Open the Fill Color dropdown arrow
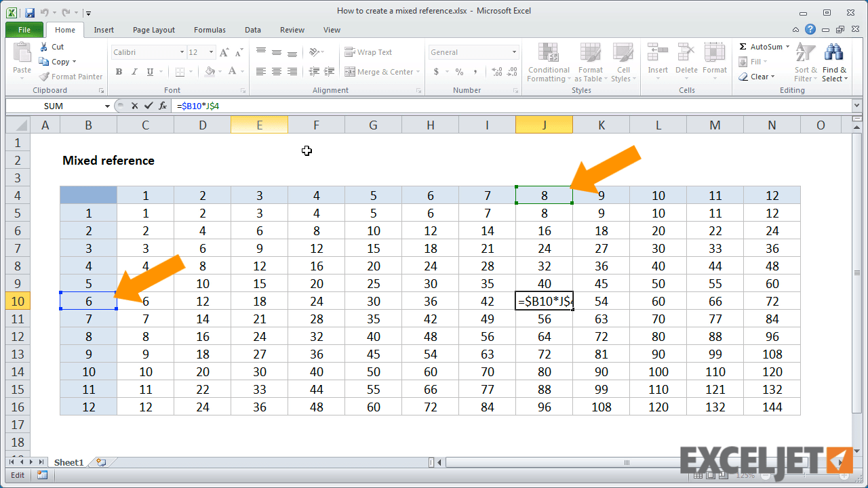Viewport: 868px width, 488px height. 218,71
